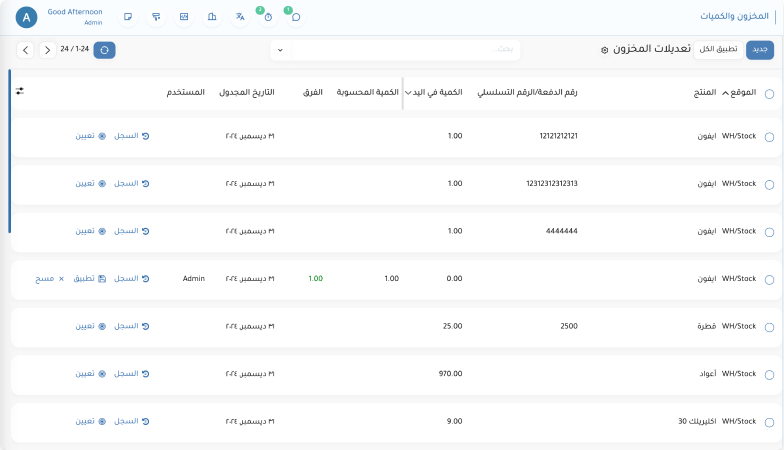This screenshot has height=450, width=784.
Task: Go to previous page arrow
Action: (25, 49)
